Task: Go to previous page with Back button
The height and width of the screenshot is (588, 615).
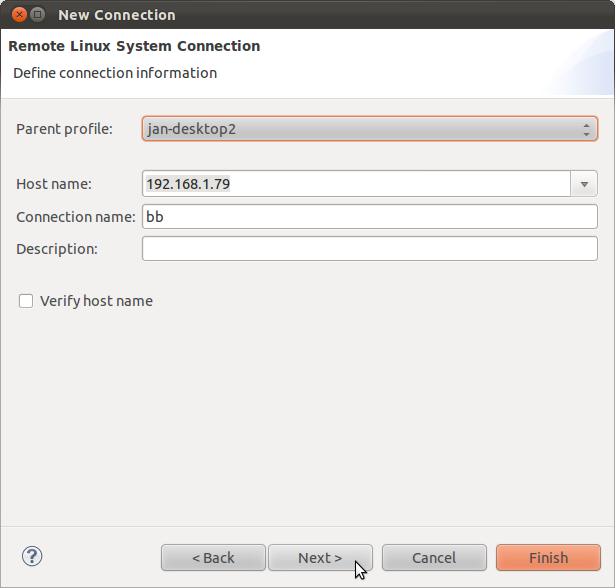Action: 213,557
